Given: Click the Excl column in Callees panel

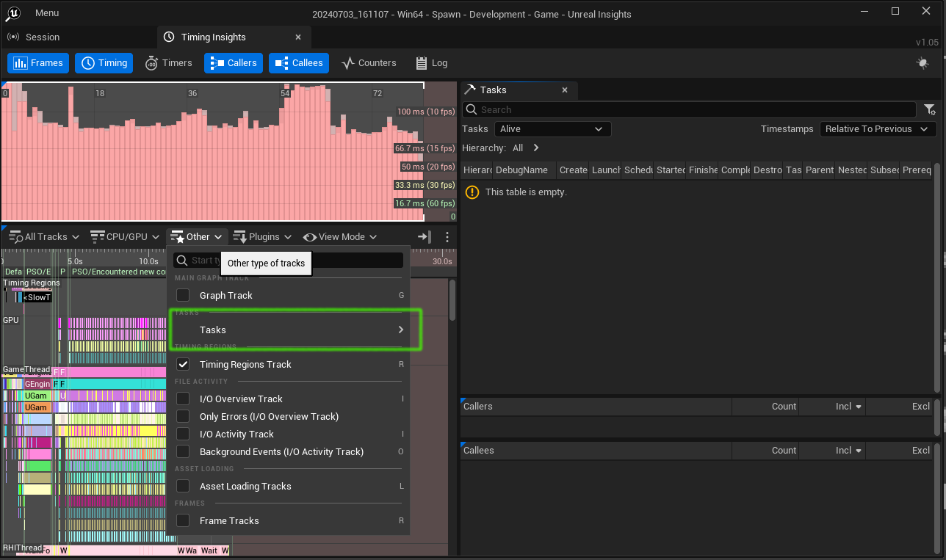Looking at the screenshot, I should [900, 450].
